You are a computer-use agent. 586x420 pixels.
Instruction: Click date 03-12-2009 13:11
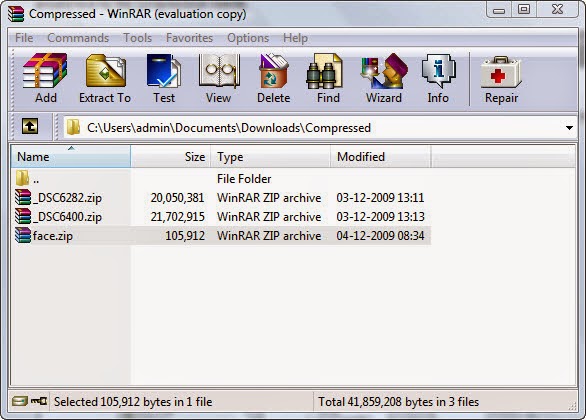(380, 198)
